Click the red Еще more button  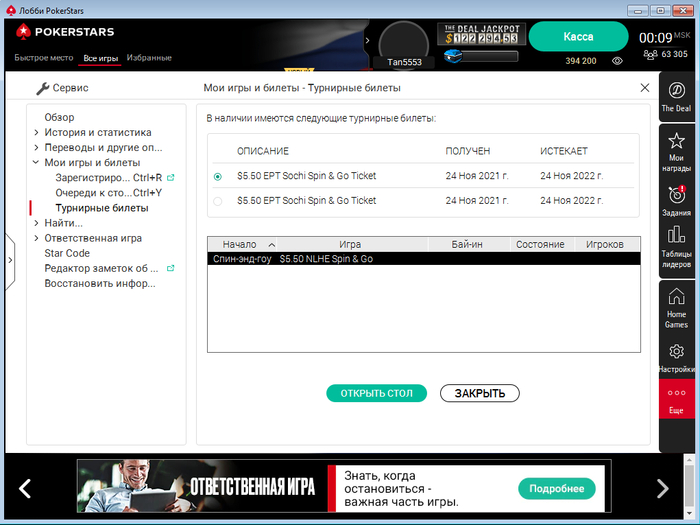(676, 400)
